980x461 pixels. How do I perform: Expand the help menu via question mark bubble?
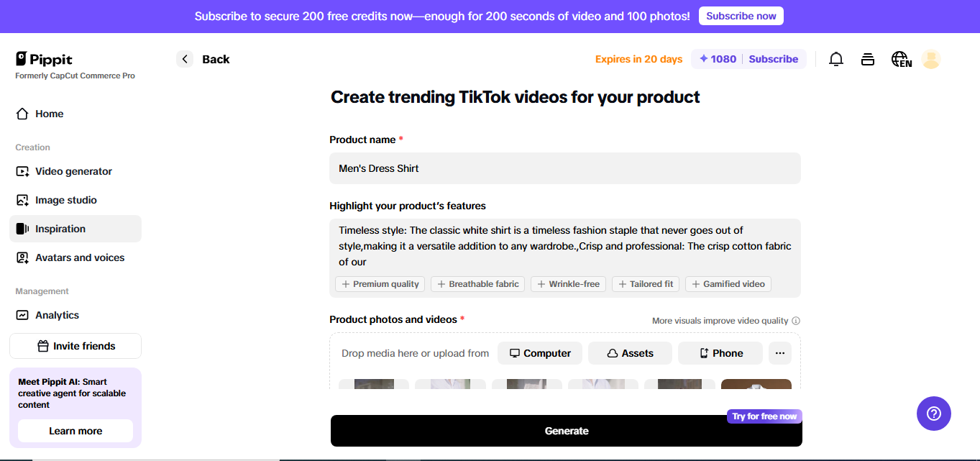[933, 414]
